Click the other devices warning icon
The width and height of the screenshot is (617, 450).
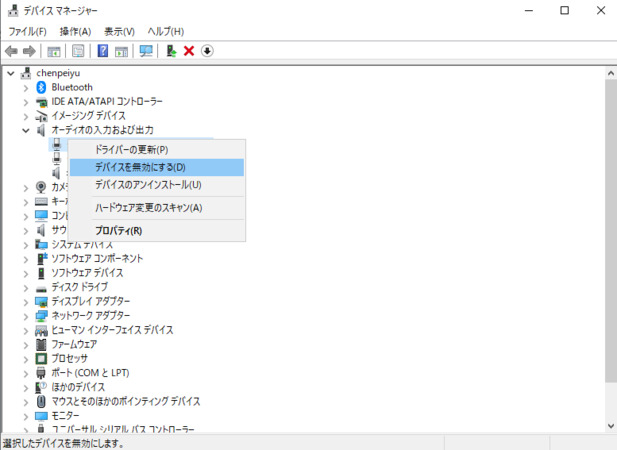pyautogui.click(x=41, y=387)
